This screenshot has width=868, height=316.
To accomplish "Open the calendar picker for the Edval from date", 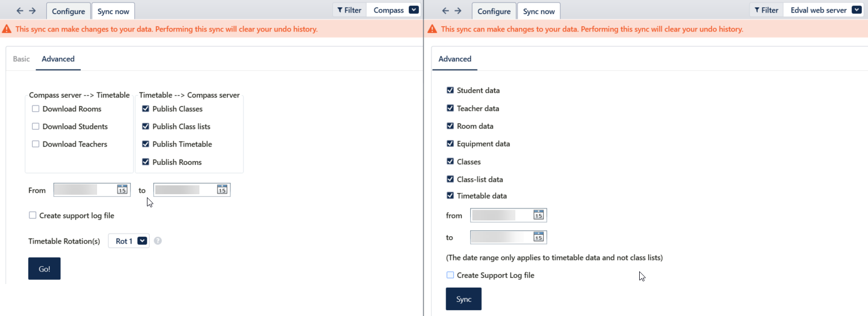I will (538, 215).
